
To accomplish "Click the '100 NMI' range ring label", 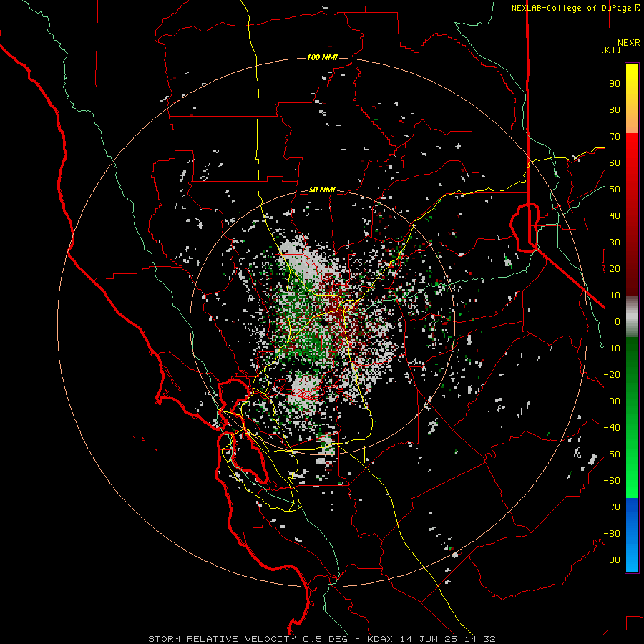I will pos(322,57).
